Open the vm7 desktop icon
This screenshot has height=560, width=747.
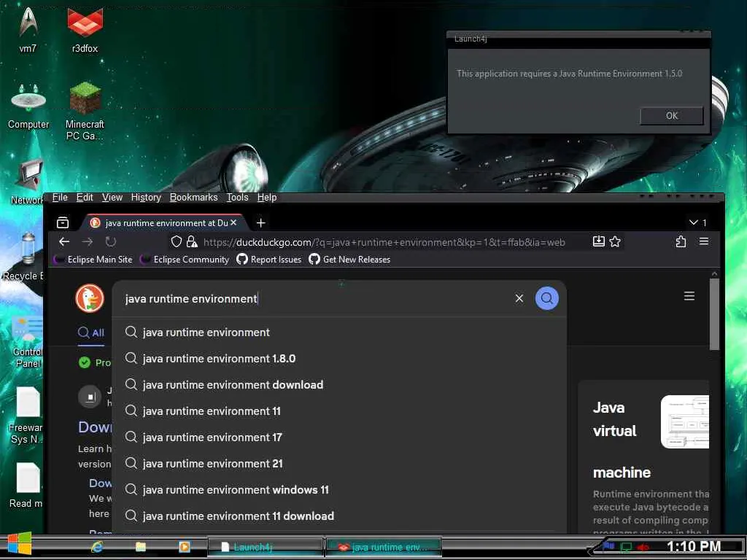point(28,28)
